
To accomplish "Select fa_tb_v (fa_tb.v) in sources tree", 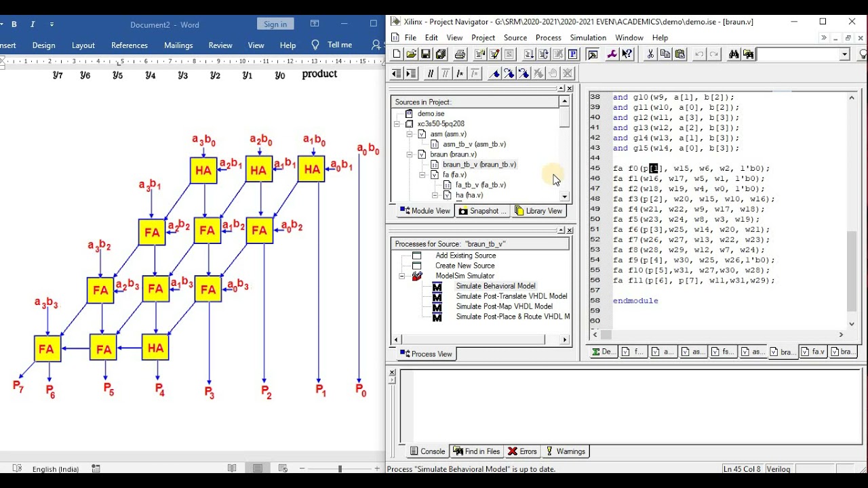I will (480, 185).
